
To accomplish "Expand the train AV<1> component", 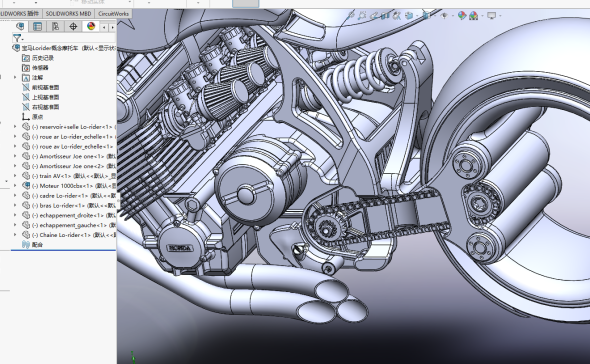I will coord(15,176).
